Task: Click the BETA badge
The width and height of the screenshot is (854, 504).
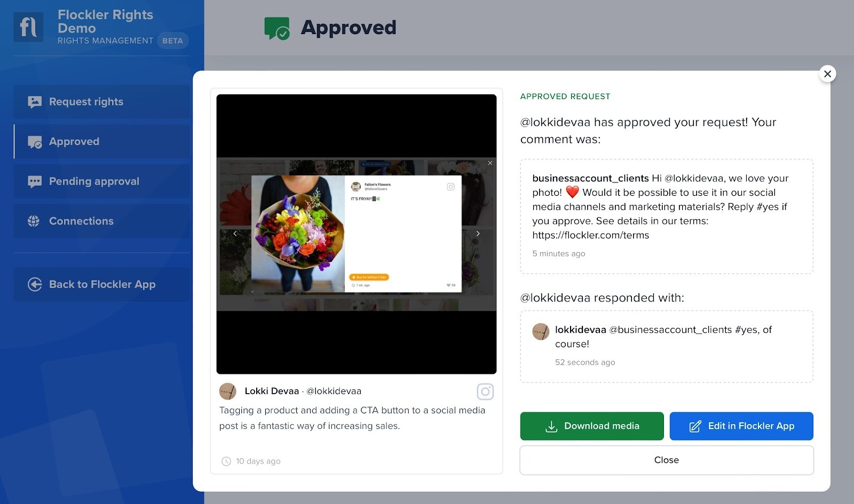Action: 172,41
